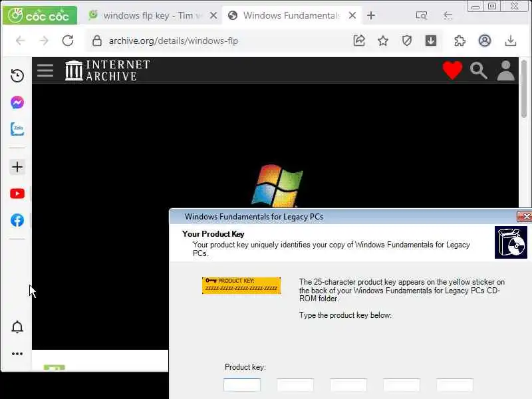
Task: Click the fourth product key field
Action: (x=402, y=385)
